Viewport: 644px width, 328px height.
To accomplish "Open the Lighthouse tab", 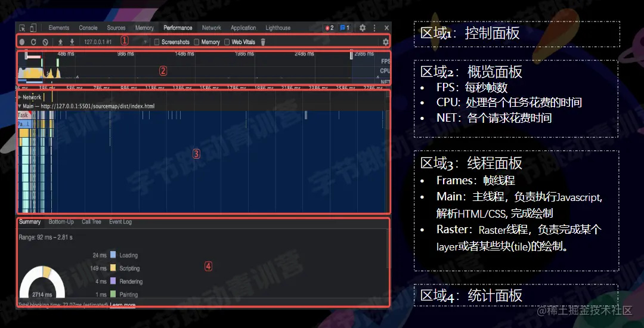I will tap(278, 28).
